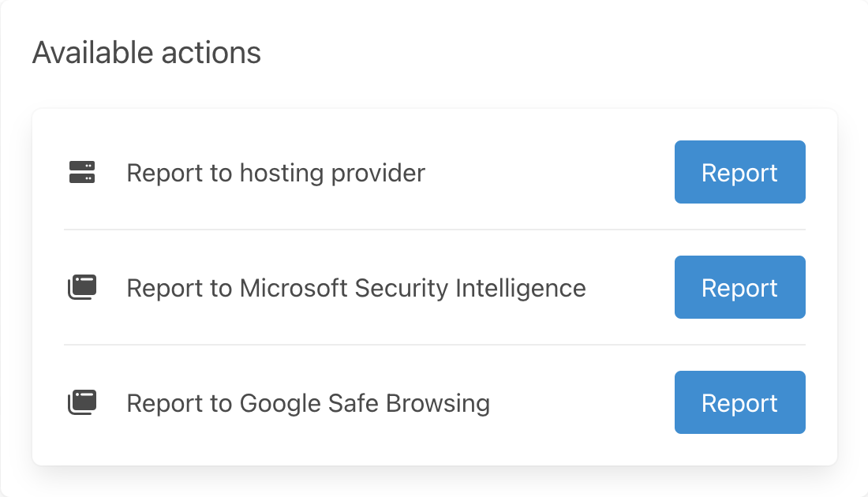Click the divider above the Google Safe Browsing row
The height and width of the screenshot is (497, 868).
(434, 345)
